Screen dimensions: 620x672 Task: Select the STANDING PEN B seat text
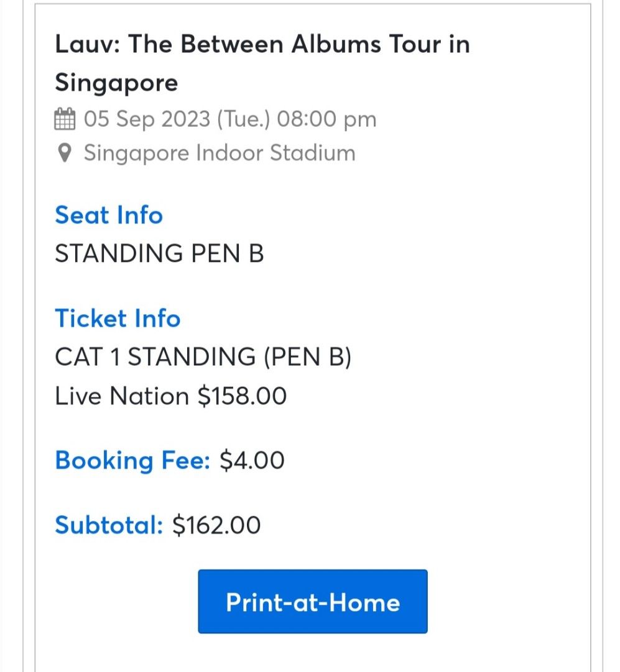click(157, 253)
